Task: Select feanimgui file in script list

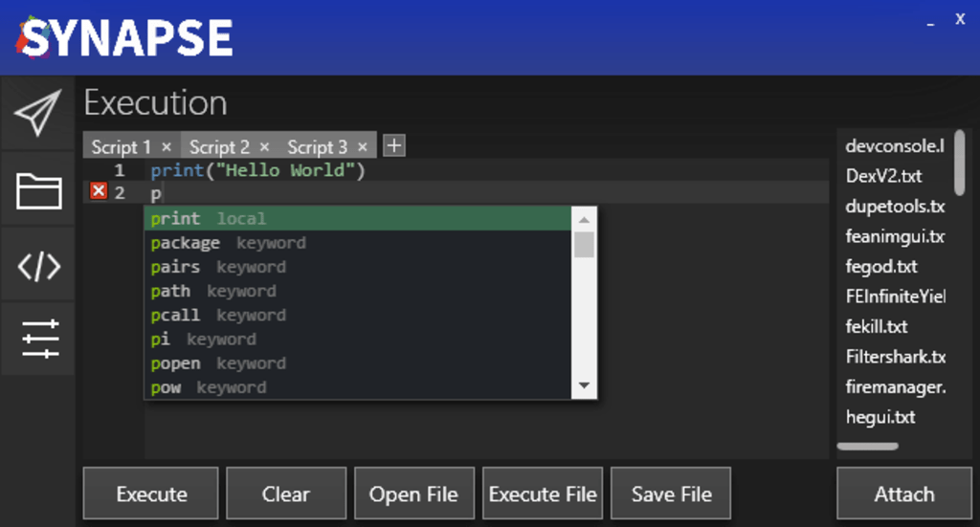Action: coord(895,236)
